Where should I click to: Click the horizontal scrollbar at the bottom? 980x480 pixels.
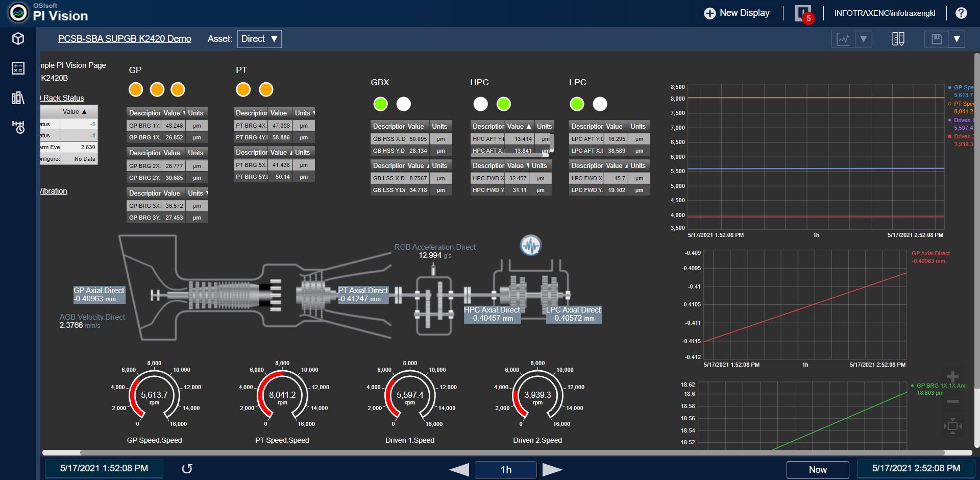pyautogui.click(x=512, y=452)
